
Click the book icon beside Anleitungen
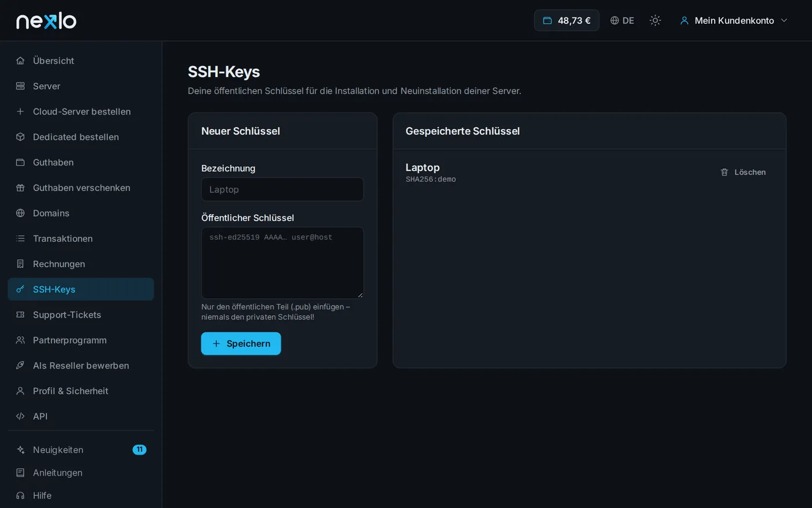pos(20,473)
